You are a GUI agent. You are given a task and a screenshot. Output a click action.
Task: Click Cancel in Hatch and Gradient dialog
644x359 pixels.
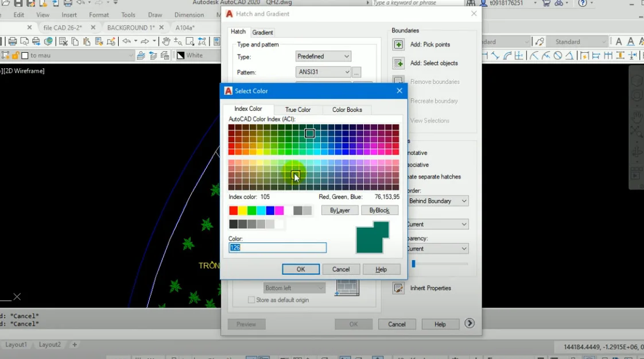(x=397, y=324)
